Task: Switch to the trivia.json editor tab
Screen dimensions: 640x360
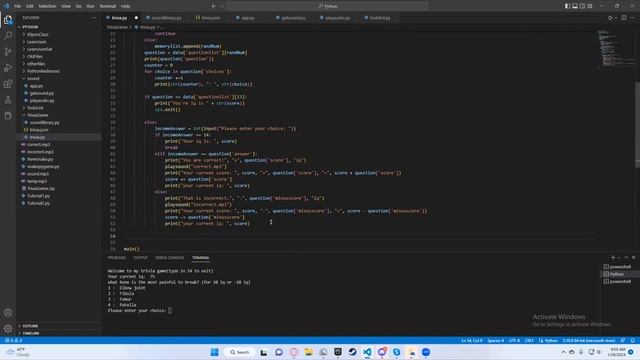Action: tap(210, 18)
